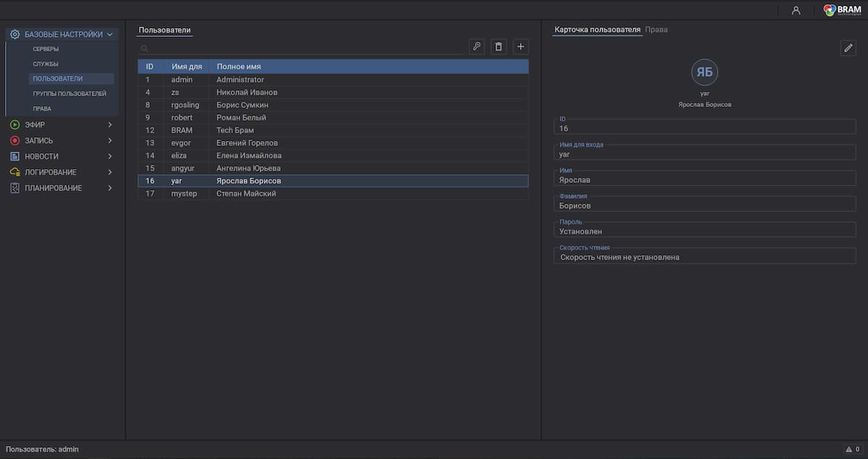
Task: Select the angyur user row
Action: [x=333, y=168]
